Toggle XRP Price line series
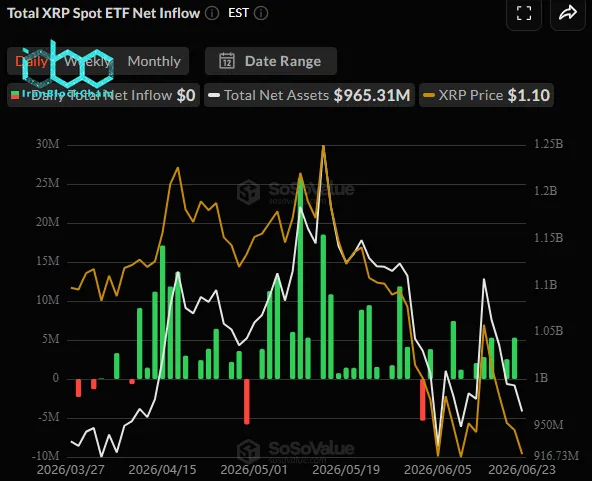This screenshot has width=592, height=481. click(x=486, y=95)
